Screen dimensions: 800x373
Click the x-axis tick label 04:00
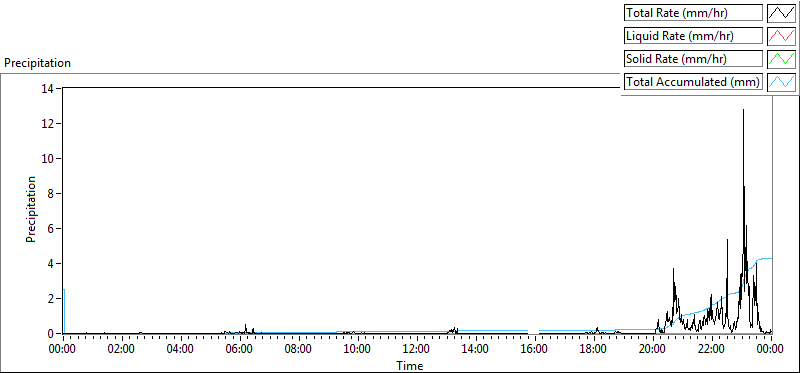click(x=181, y=350)
